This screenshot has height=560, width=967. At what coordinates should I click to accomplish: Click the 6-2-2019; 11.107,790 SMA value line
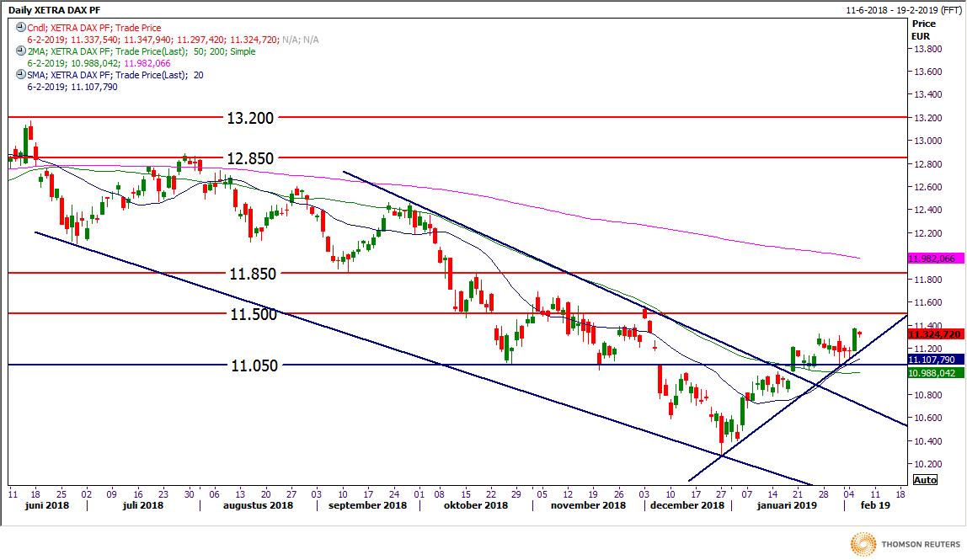coord(72,87)
